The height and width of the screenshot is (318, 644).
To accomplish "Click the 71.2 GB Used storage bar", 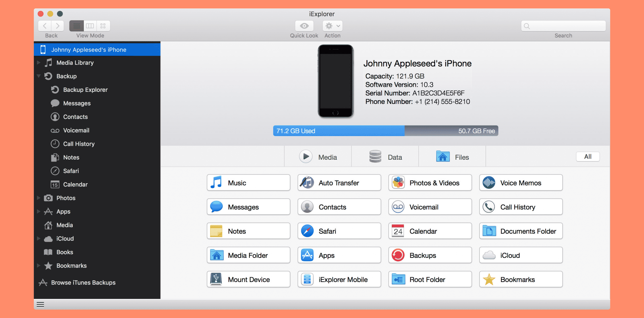I will click(339, 131).
